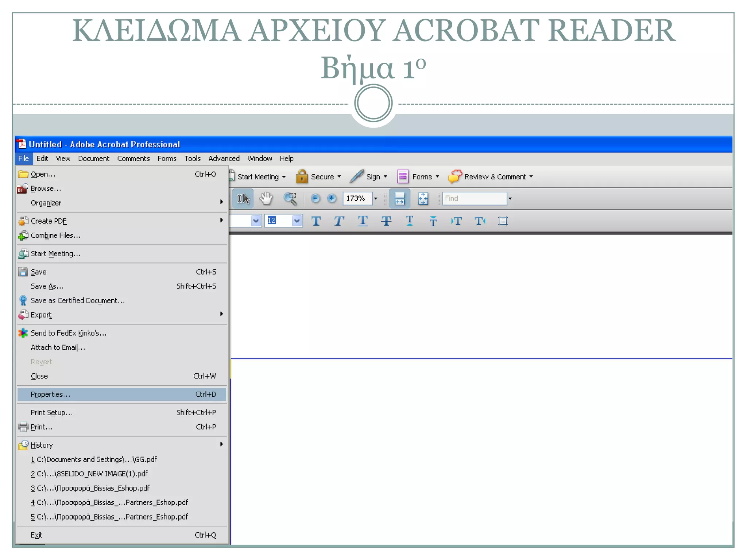
Task: Expand the Secure dropdown arrow
Action: coord(339,177)
